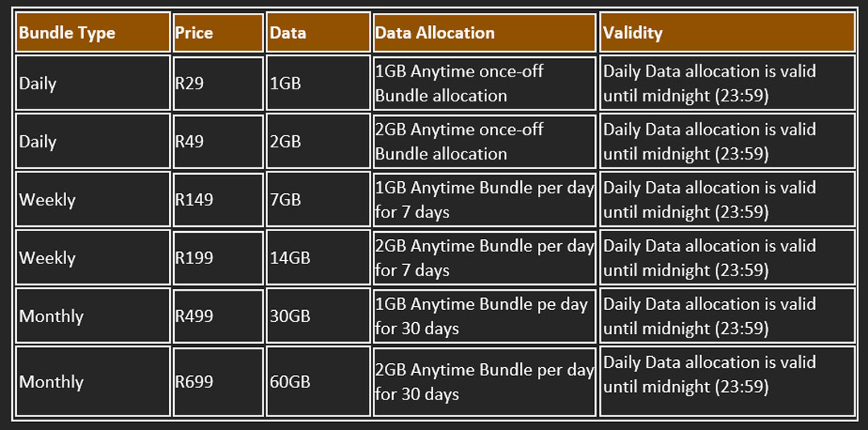Select the R699 price cell
This screenshot has height=430, width=868.
click(194, 382)
